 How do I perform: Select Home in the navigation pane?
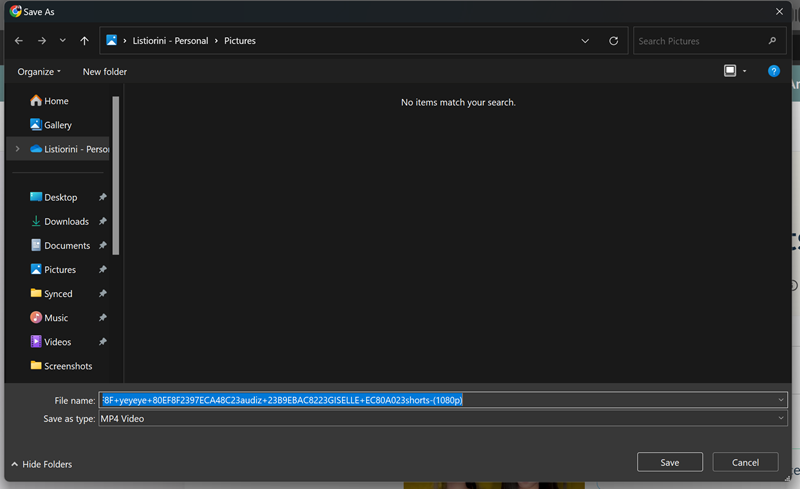pos(56,101)
